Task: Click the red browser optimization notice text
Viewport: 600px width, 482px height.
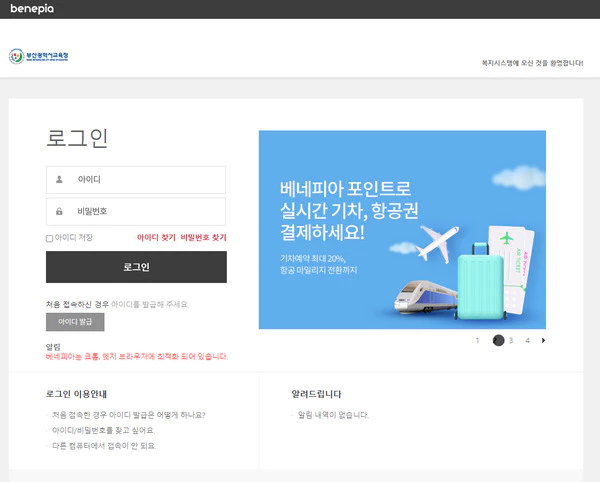Action: click(x=137, y=357)
